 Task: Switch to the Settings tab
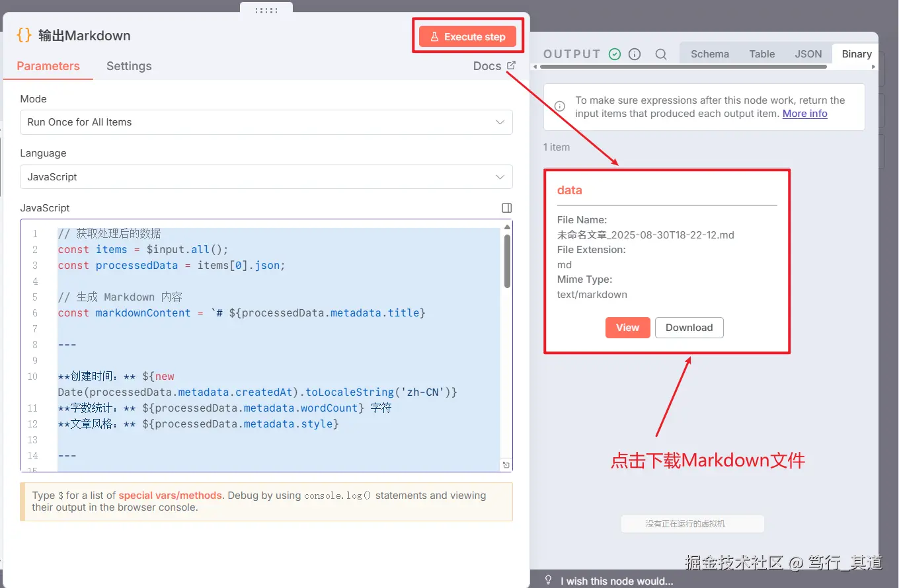tap(129, 66)
